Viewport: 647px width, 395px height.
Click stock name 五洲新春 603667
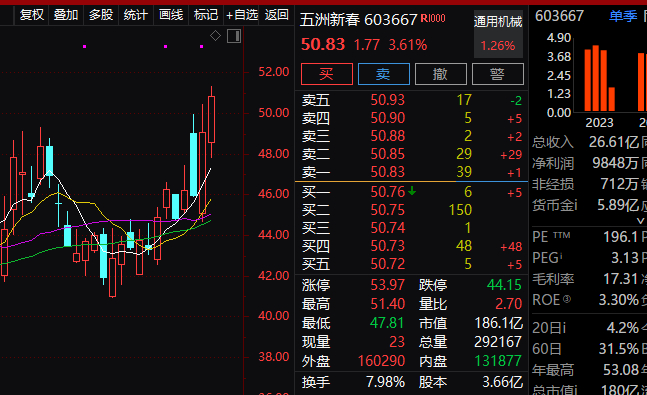(359, 20)
